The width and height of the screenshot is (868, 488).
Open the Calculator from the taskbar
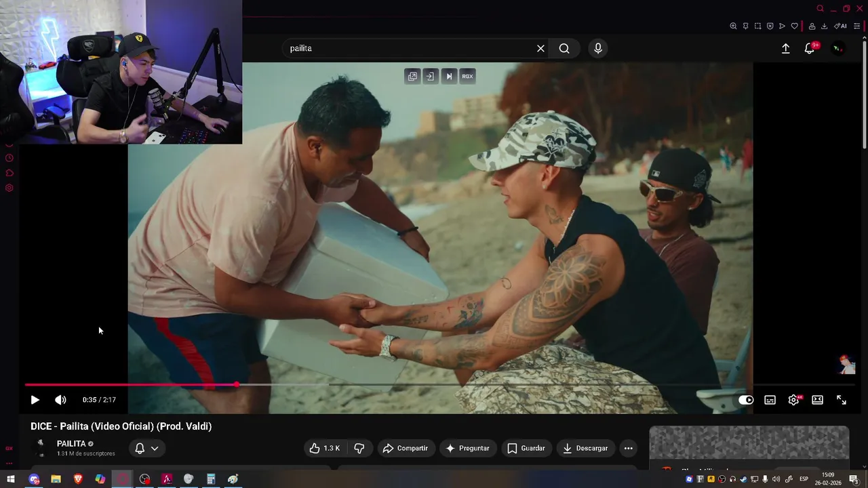click(x=211, y=479)
